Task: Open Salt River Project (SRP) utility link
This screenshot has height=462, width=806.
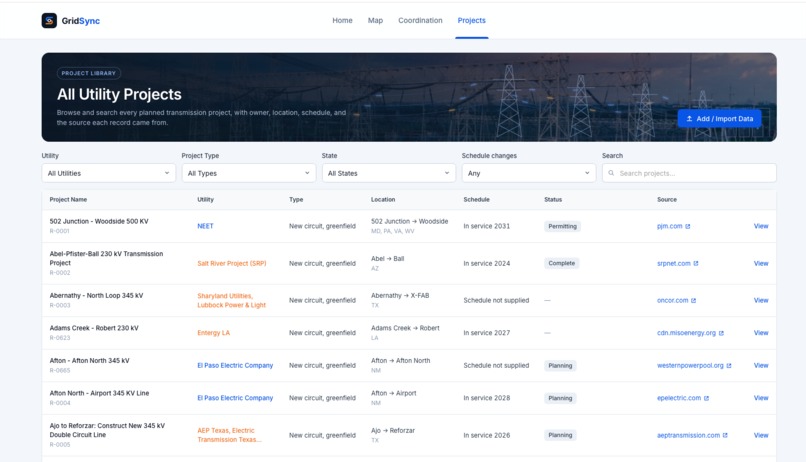Action: pos(232,263)
